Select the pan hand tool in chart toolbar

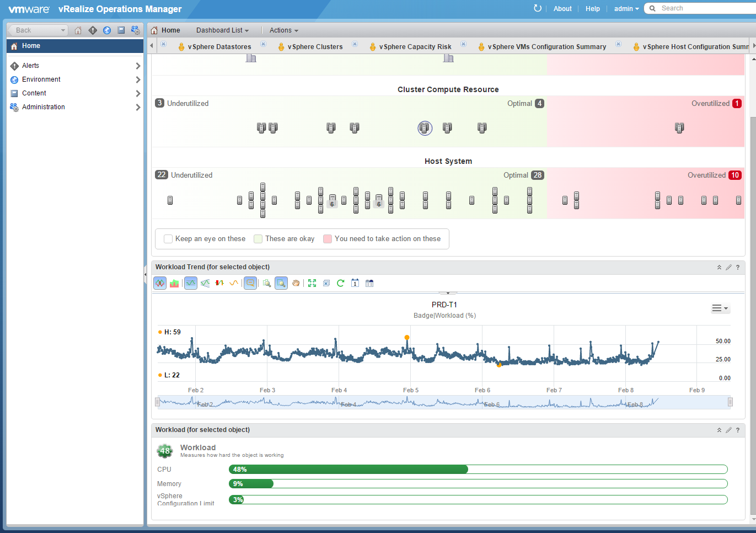(296, 283)
